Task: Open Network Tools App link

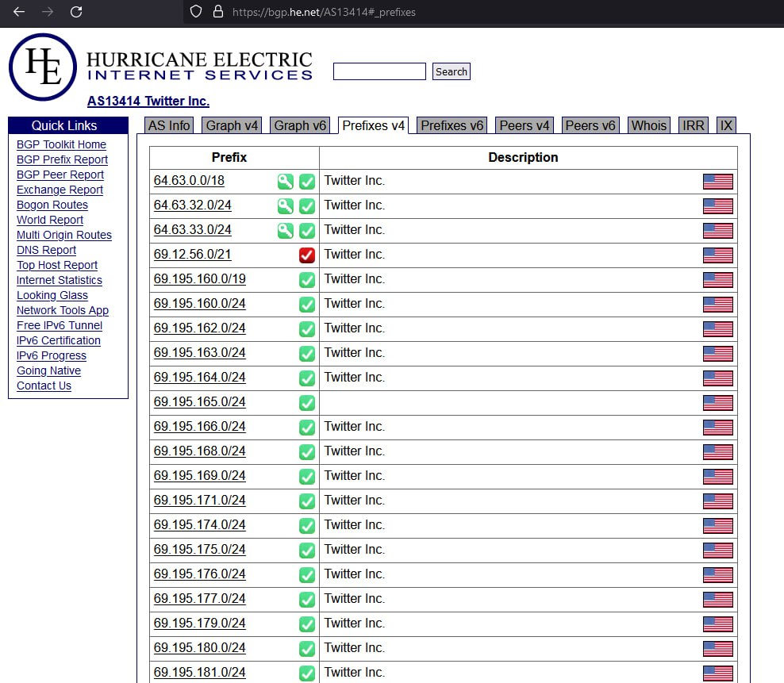Action: (x=63, y=310)
